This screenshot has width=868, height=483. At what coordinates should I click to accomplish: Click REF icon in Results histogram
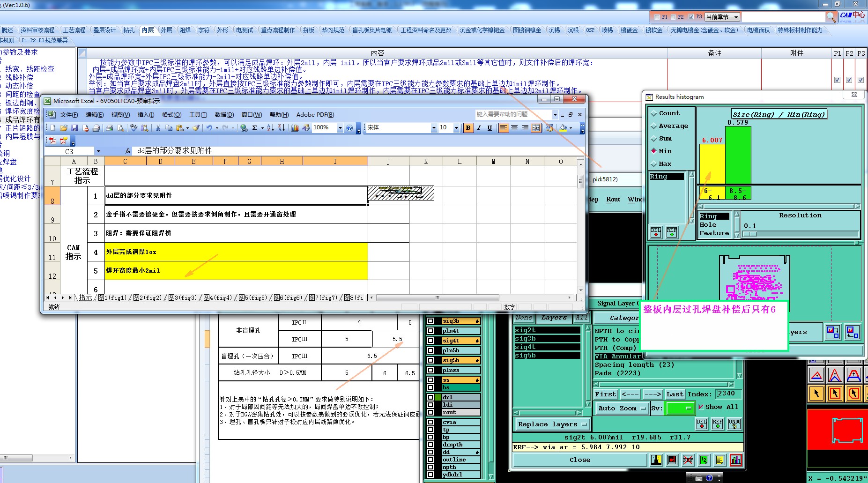click(672, 232)
